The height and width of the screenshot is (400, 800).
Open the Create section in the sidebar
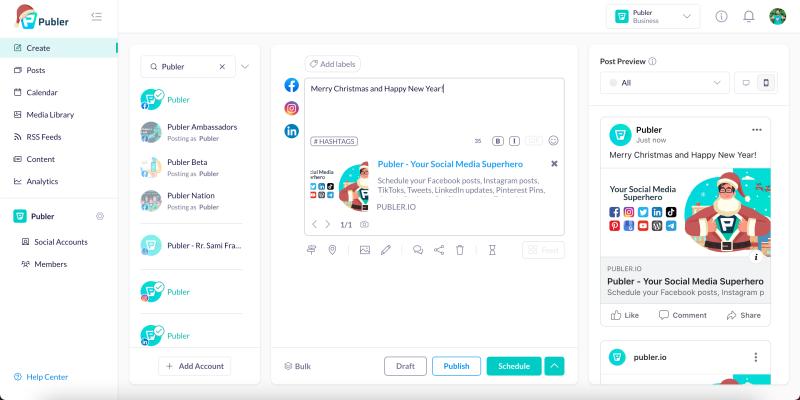[x=59, y=48]
